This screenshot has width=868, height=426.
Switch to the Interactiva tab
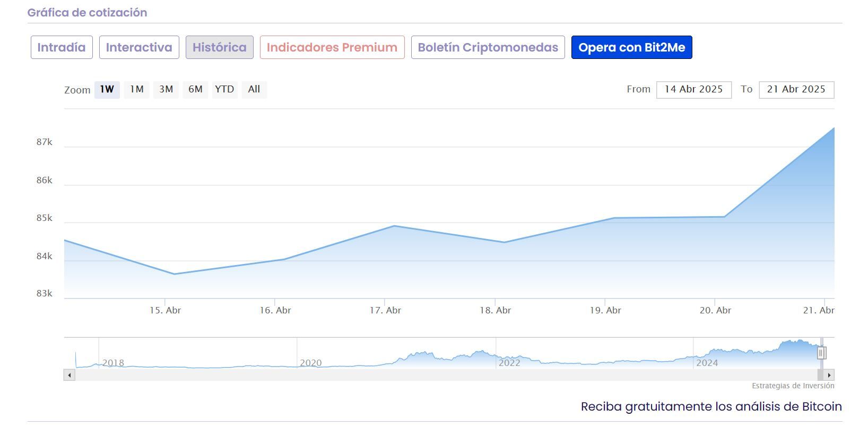pos(139,47)
